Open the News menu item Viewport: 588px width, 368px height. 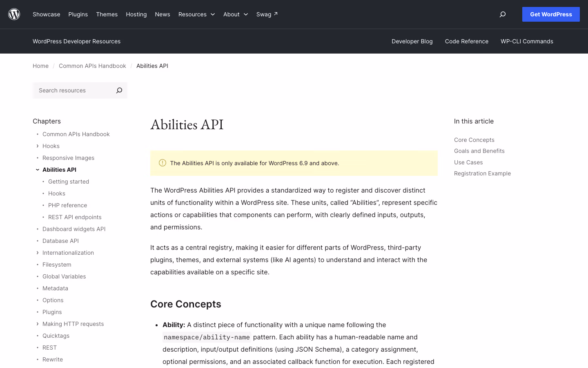[x=163, y=14]
